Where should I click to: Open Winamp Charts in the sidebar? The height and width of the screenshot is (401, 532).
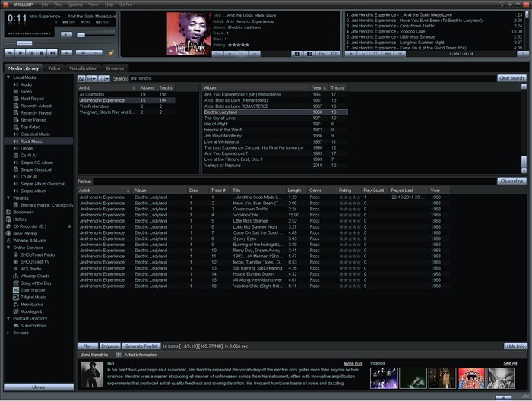pyautogui.click(x=35, y=276)
